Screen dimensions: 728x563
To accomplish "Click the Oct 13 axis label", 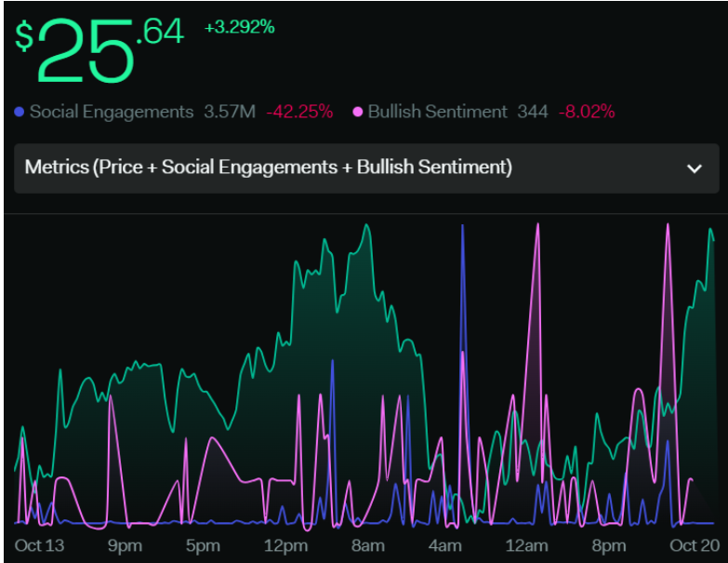I will [x=39, y=545].
